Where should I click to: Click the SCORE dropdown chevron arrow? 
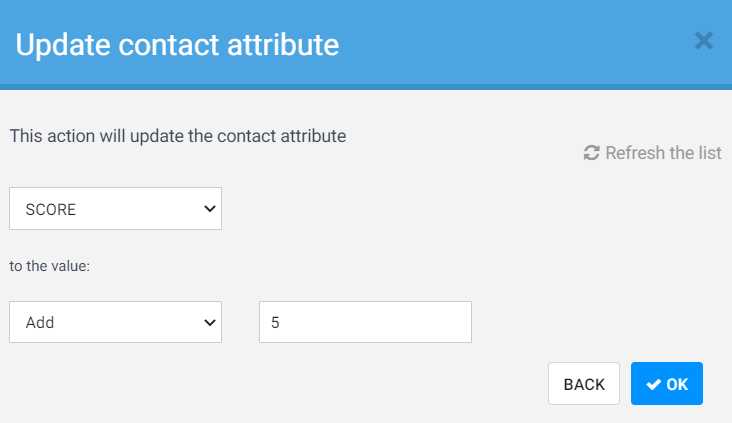pyautogui.click(x=209, y=209)
